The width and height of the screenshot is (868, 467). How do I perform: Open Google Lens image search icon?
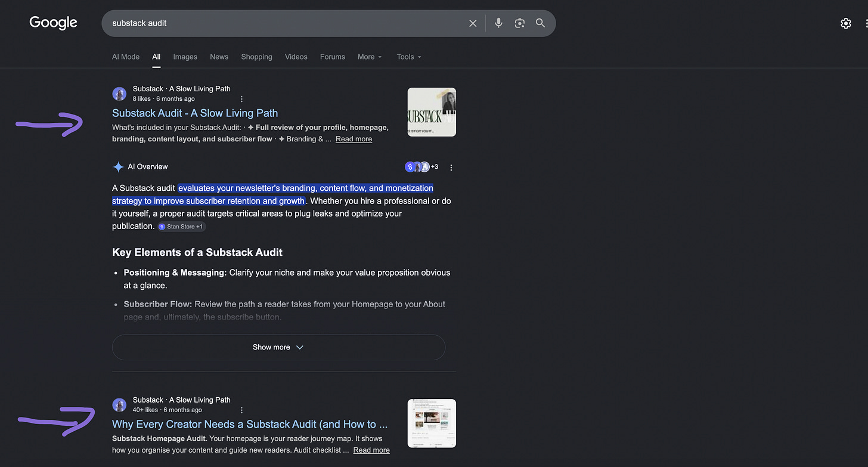coord(520,23)
